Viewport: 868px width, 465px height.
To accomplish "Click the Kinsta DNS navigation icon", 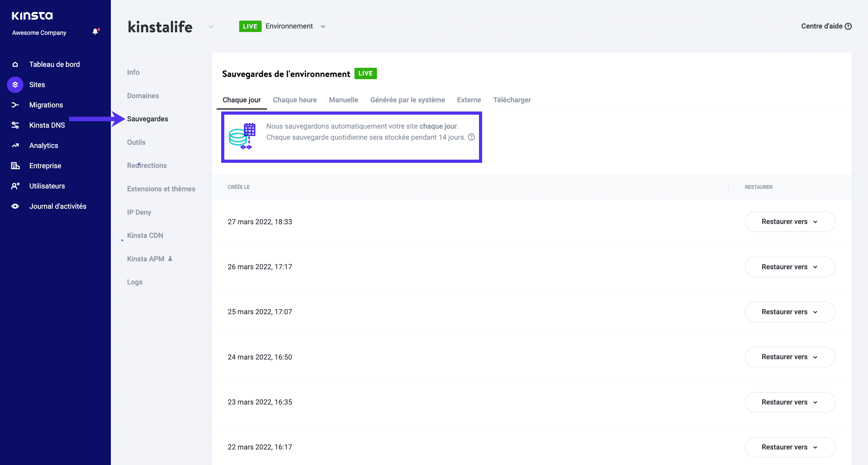I will point(16,125).
